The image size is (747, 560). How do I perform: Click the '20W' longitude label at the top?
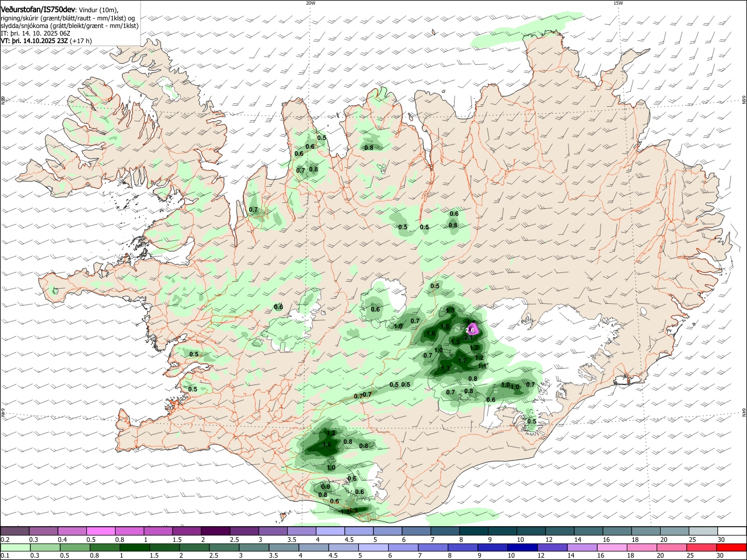[x=310, y=3]
